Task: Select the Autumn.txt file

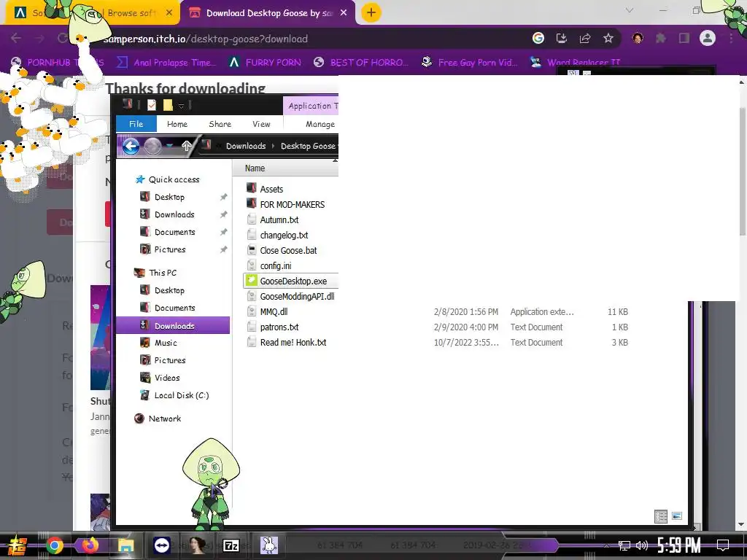Action: (x=273, y=219)
